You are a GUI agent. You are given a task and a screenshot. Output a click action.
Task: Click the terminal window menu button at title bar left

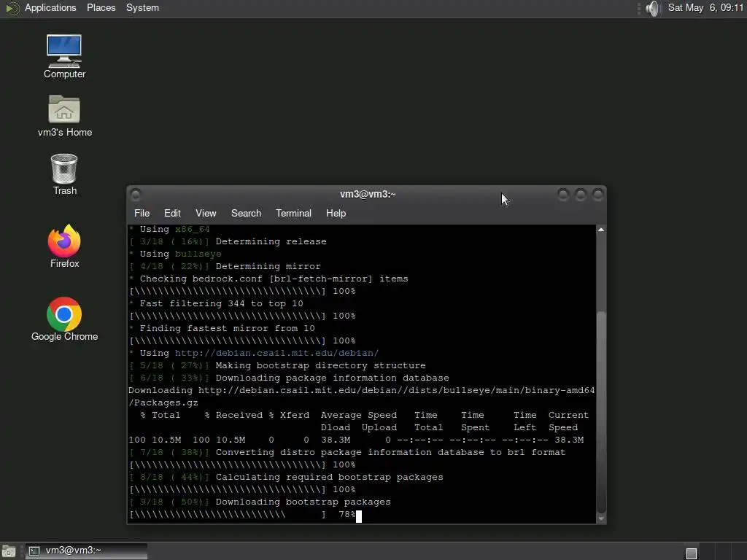click(136, 194)
